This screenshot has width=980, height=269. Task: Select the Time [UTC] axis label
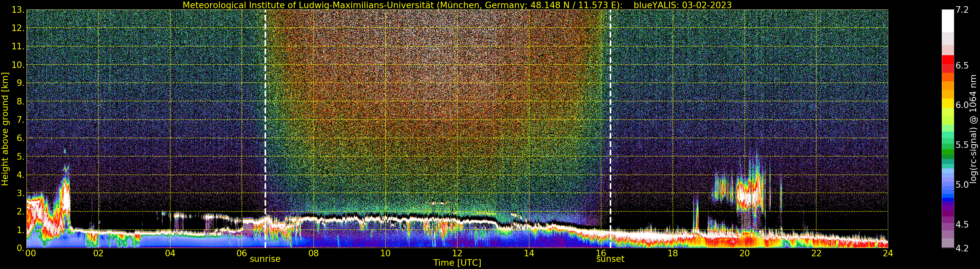[457, 263]
